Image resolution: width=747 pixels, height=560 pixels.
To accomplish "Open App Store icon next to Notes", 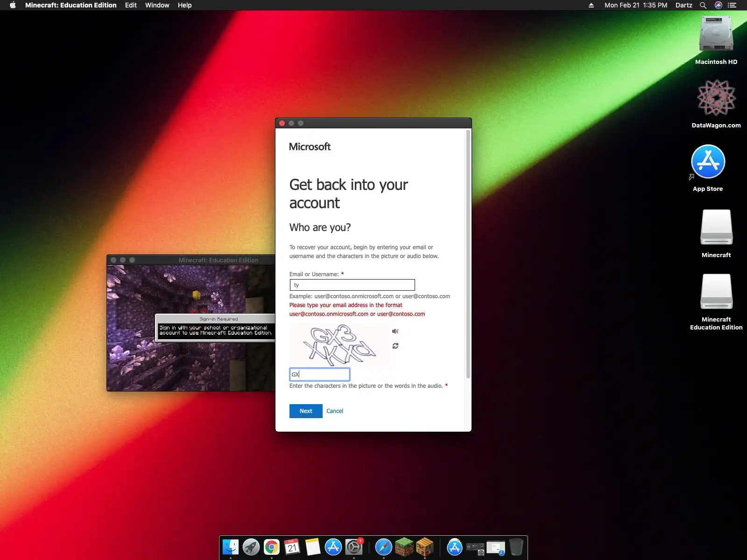I will pos(333,547).
